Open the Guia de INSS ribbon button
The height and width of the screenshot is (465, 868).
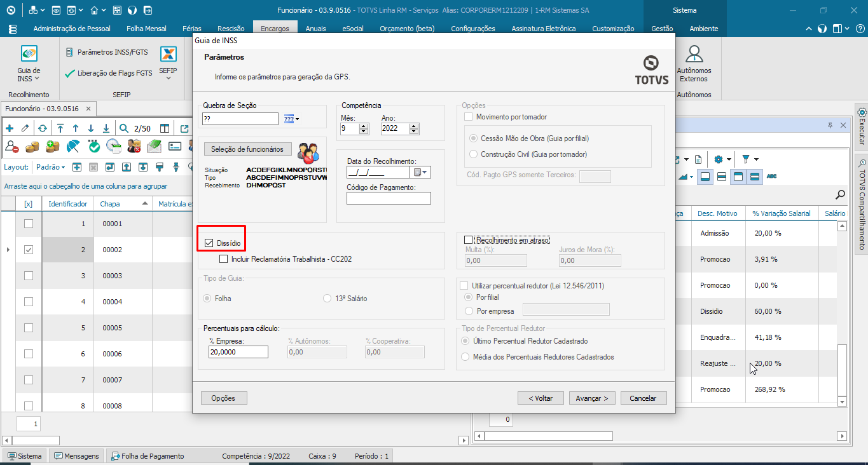pos(29,64)
